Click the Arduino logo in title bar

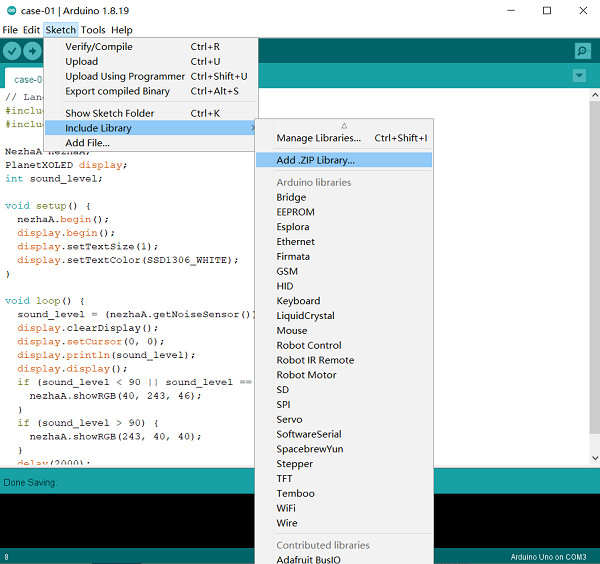pyautogui.click(x=11, y=10)
